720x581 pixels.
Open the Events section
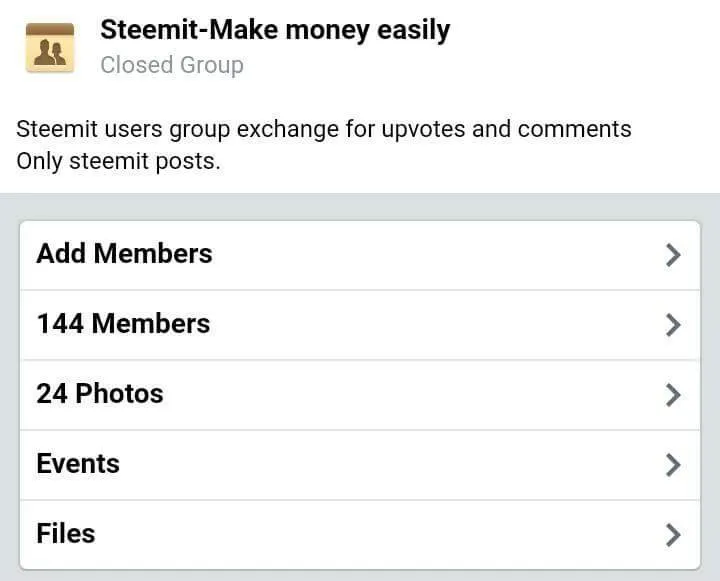360,465
